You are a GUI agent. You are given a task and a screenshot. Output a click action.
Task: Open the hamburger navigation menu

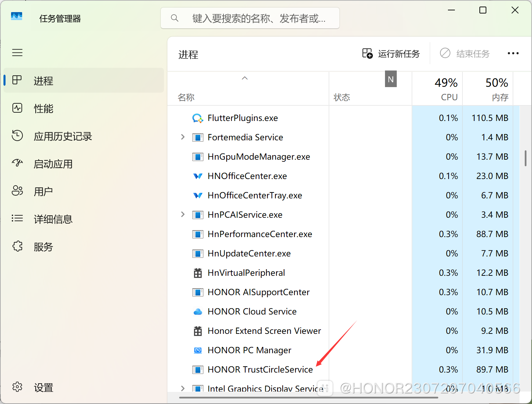coord(17,53)
